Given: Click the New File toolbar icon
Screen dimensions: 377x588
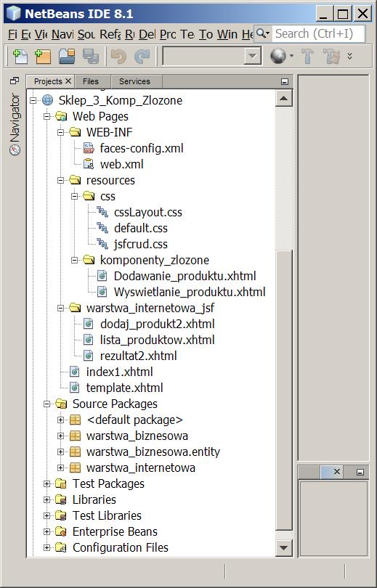Looking at the screenshot, I should (x=20, y=56).
